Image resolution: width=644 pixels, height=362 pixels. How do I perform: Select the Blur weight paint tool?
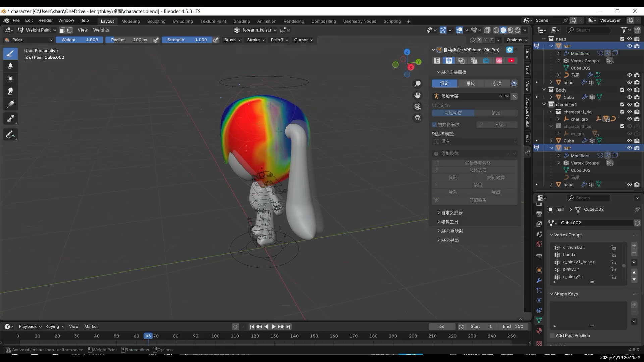(10, 66)
